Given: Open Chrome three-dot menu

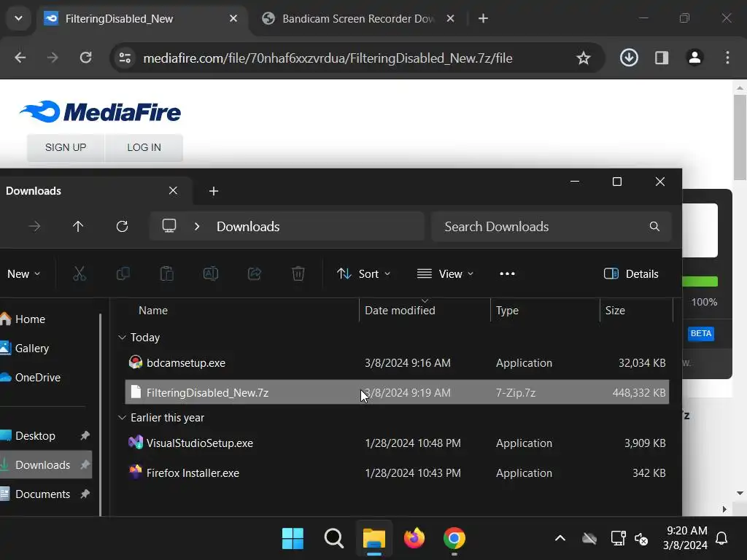Looking at the screenshot, I should 727,58.
